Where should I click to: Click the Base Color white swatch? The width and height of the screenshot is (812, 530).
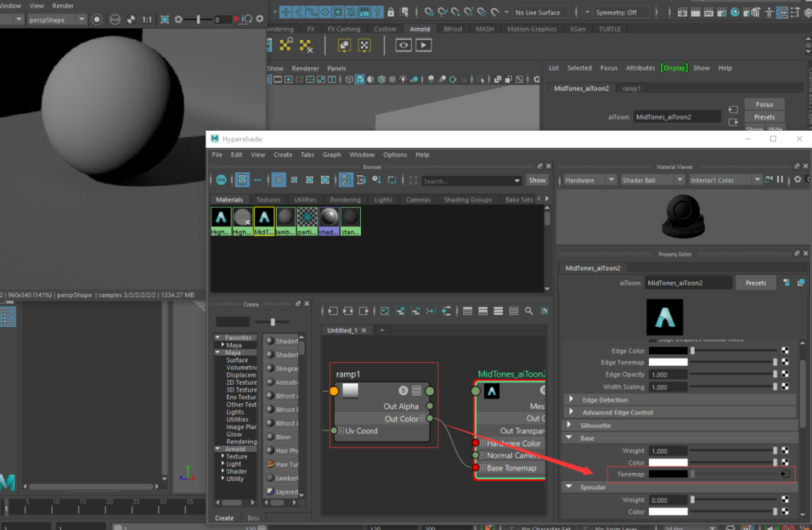668,462
